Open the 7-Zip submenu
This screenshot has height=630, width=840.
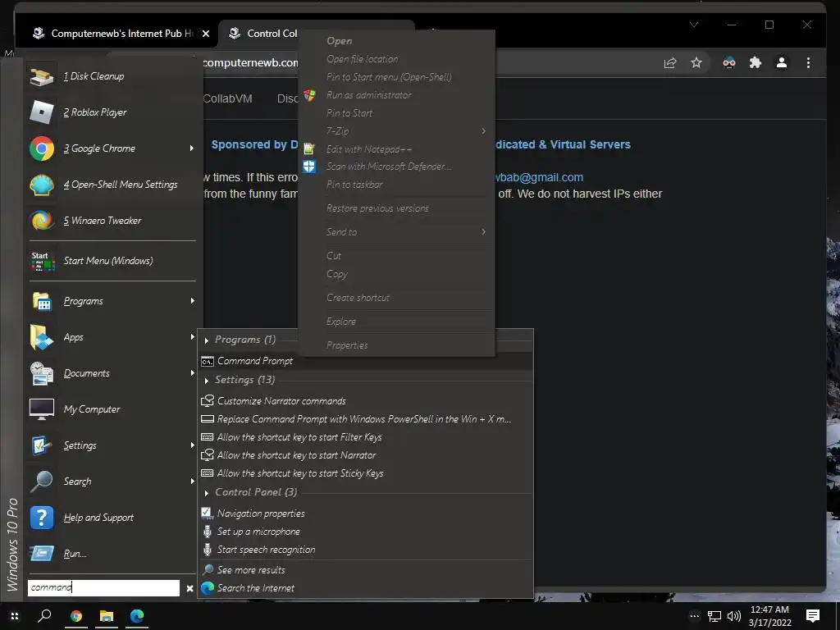point(396,130)
